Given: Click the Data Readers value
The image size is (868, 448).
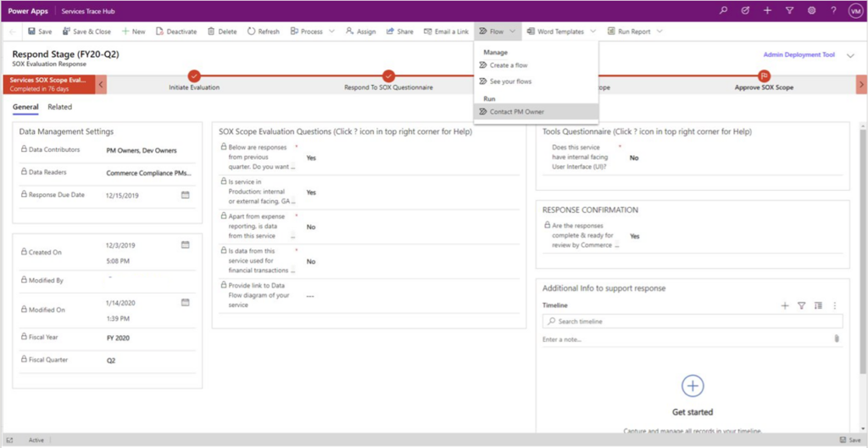Looking at the screenshot, I should [149, 173].
